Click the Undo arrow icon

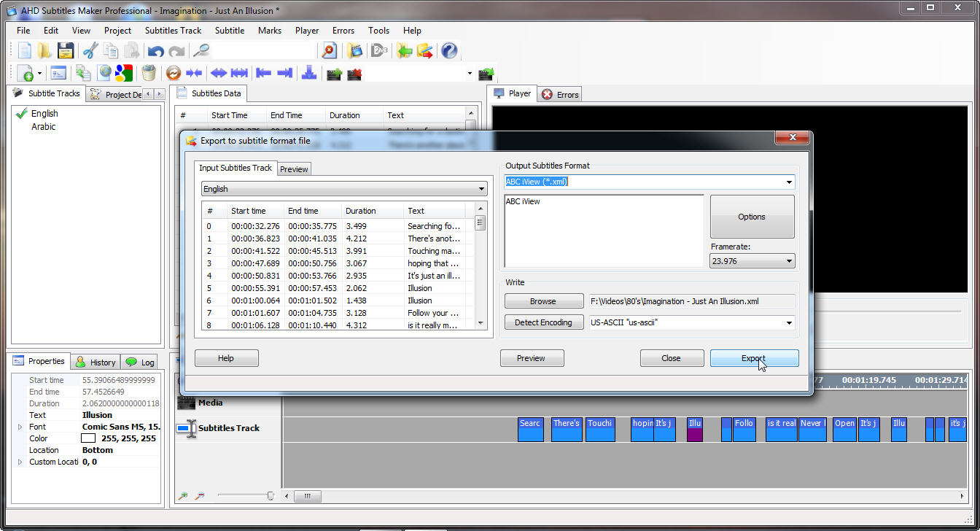click(155, 51)
